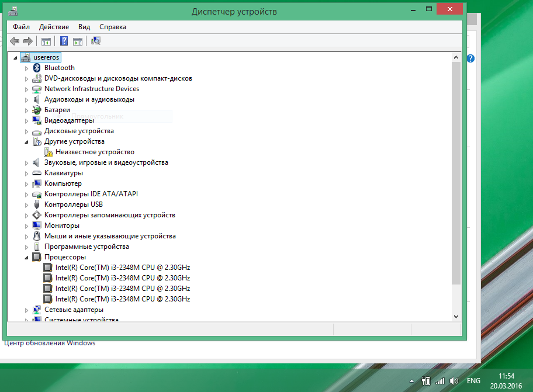Click the Дисковые устройства drive icon
This screenshot has height=392, width=533.
(37, 131)
